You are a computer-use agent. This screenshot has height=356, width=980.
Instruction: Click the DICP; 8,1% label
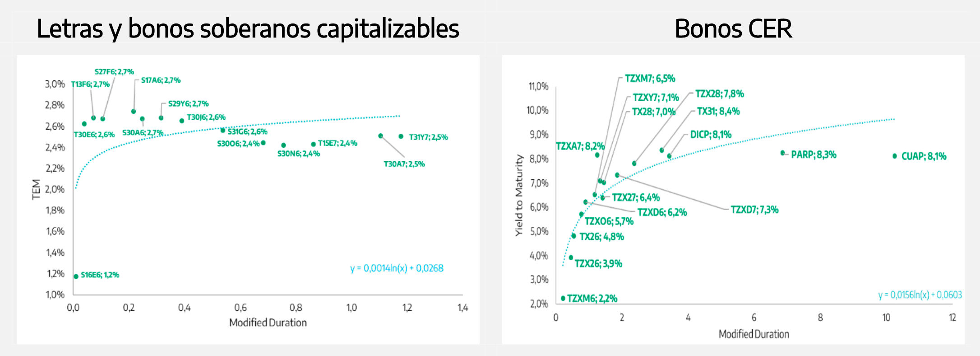pos(711,135)
